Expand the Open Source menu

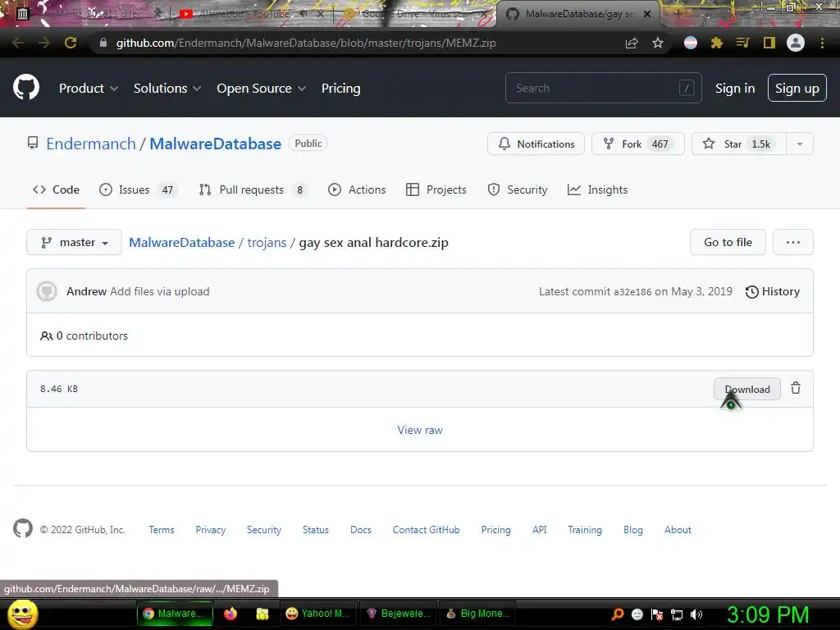tap(262, 89)
